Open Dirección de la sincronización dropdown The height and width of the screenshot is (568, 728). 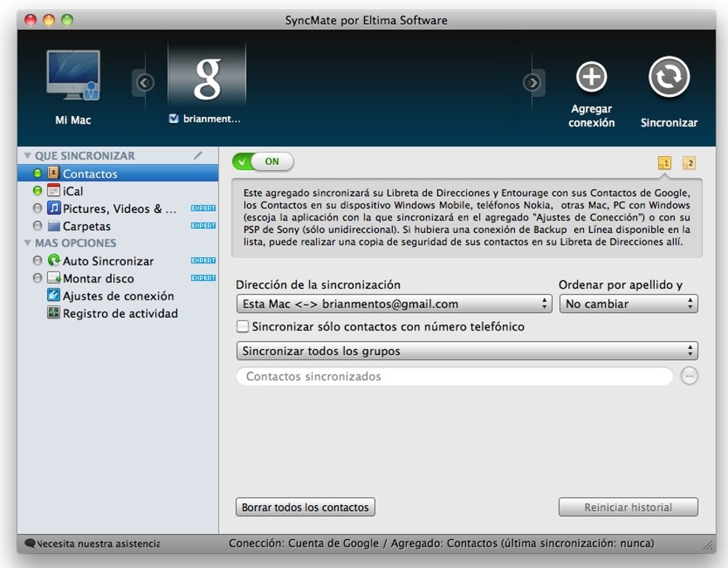tap(394, 304)
